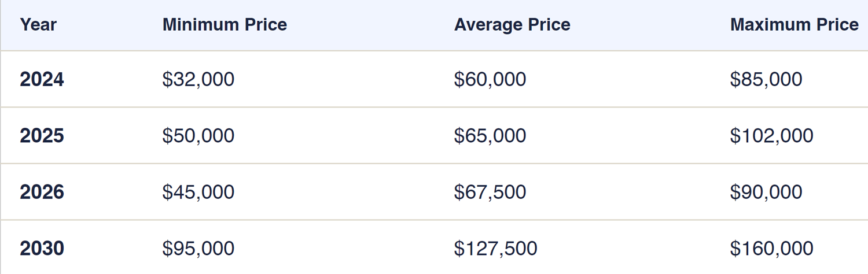
Task: Click the $85,000 maximum price value
Action: coord(766,79)
